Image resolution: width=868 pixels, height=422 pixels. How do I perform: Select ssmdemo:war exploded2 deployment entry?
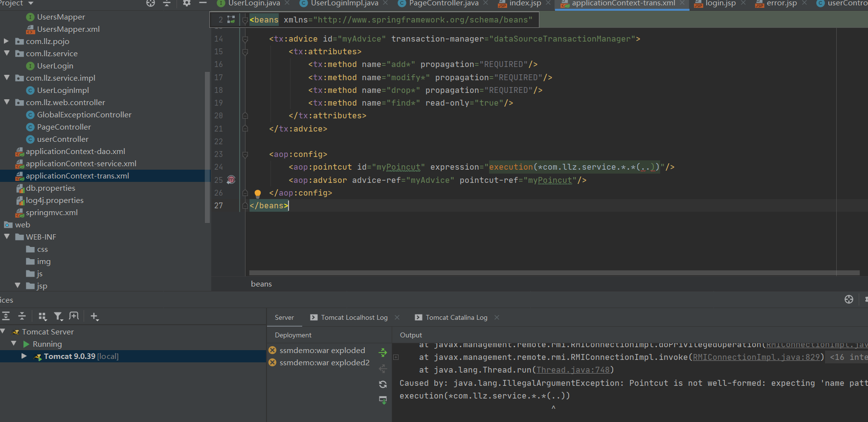coord(324,362)
